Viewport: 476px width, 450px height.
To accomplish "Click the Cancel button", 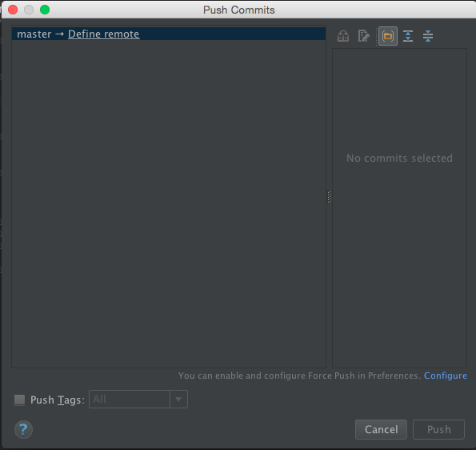I will [381, 429].
